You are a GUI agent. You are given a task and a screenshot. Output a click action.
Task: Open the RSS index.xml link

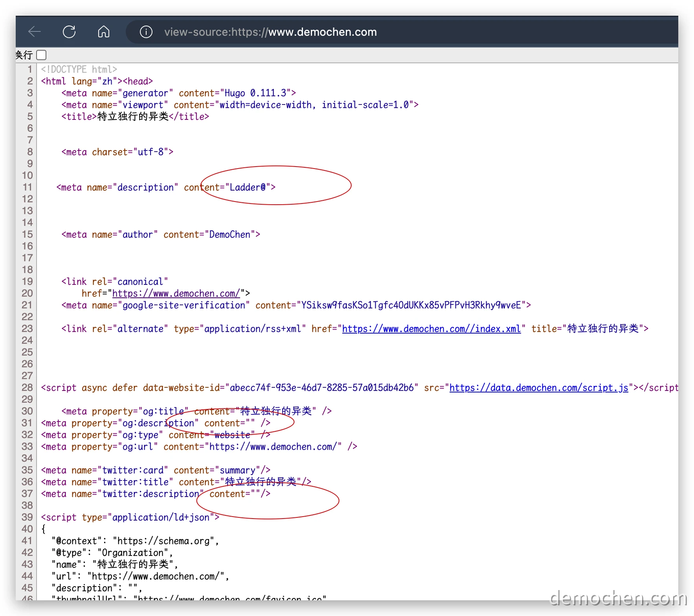click(431, 329)
